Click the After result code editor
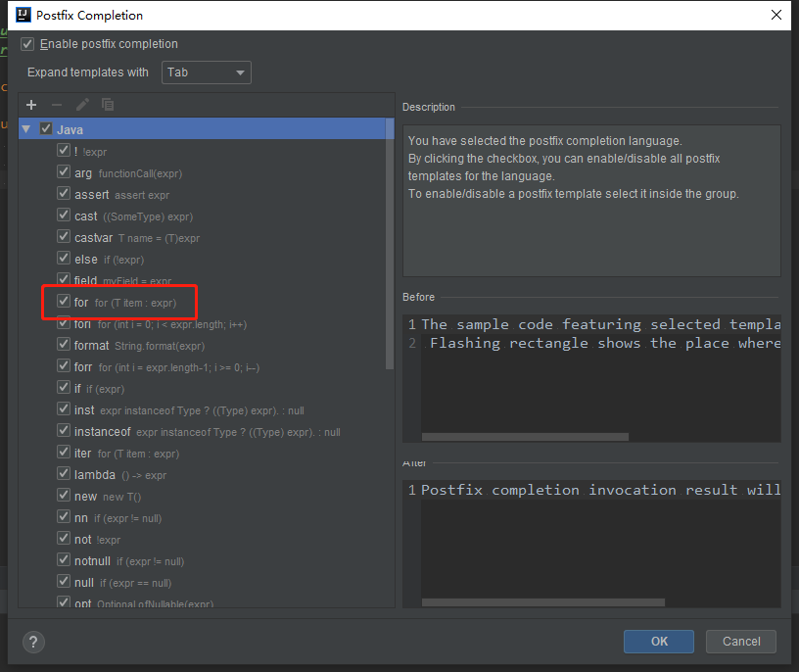This screenshot has height=672, width=799. pyautogui.click(x=591, y=544)
